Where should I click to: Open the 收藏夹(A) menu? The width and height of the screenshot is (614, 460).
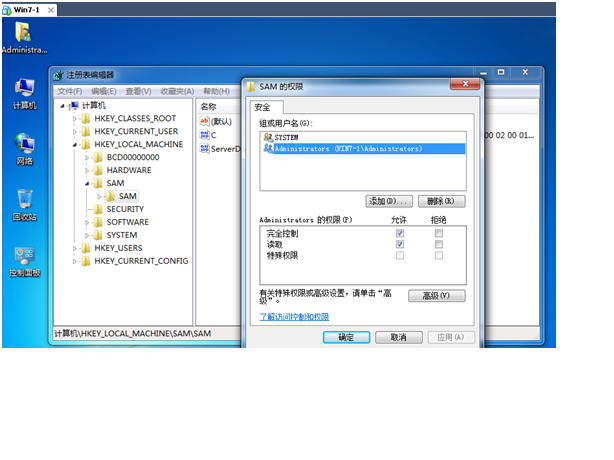[177, 91]
